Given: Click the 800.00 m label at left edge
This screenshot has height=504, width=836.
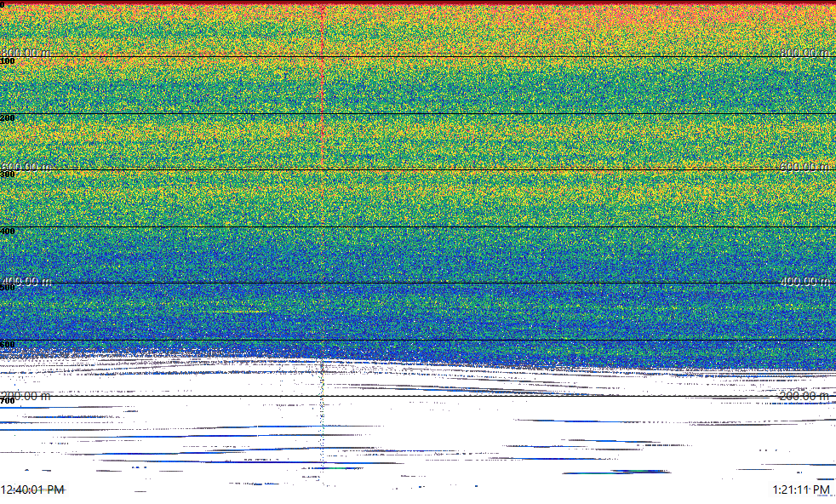Looking at the screenshot, I should tap(26, 52).
